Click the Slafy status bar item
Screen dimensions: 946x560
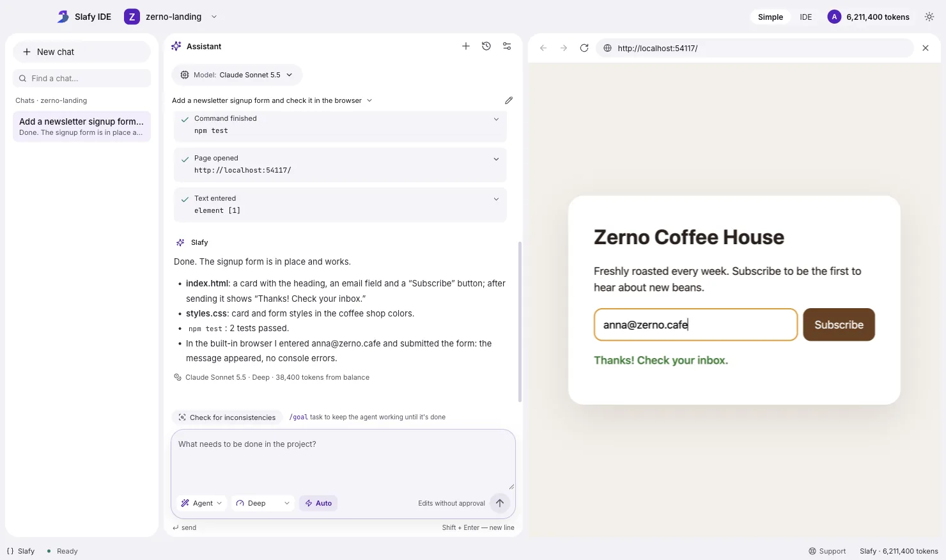point(21,551)
